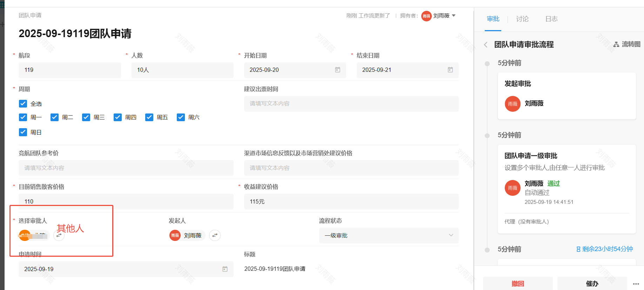Click the 人数 input field showing 10人

point(182,70)
